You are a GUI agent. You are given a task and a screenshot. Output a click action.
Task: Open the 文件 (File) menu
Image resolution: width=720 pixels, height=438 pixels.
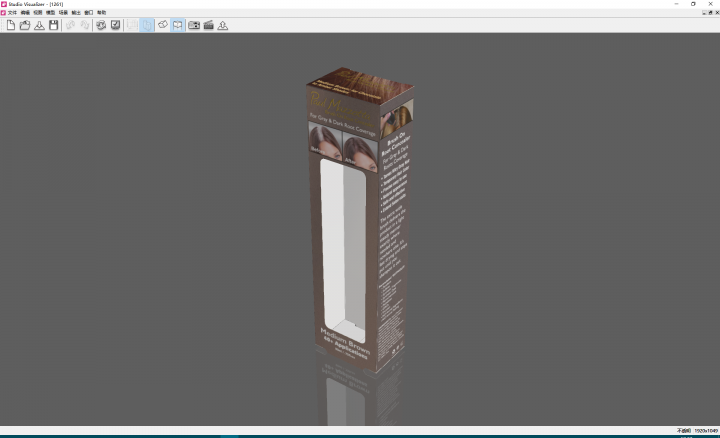[12, 12]
